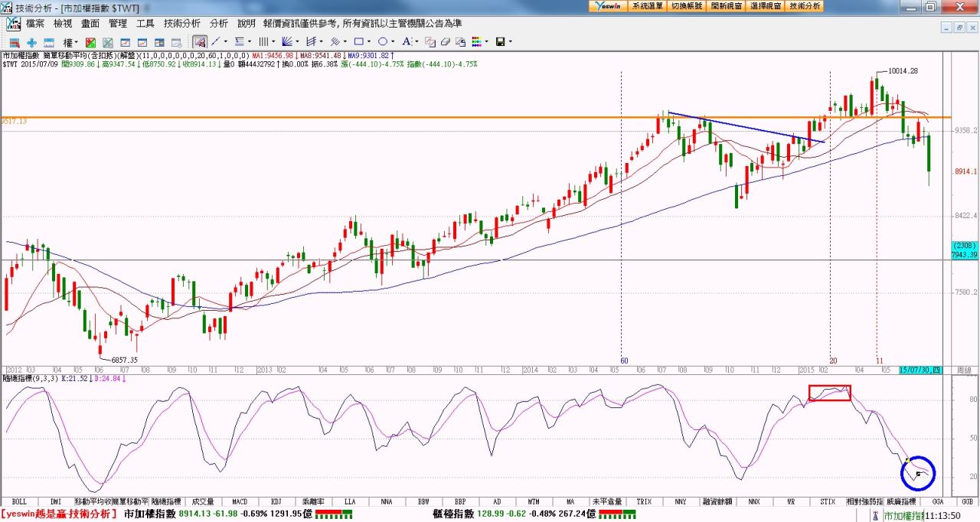Click the orange horizontal resistance line
The image size is (980, 522).
coord(306,117)
